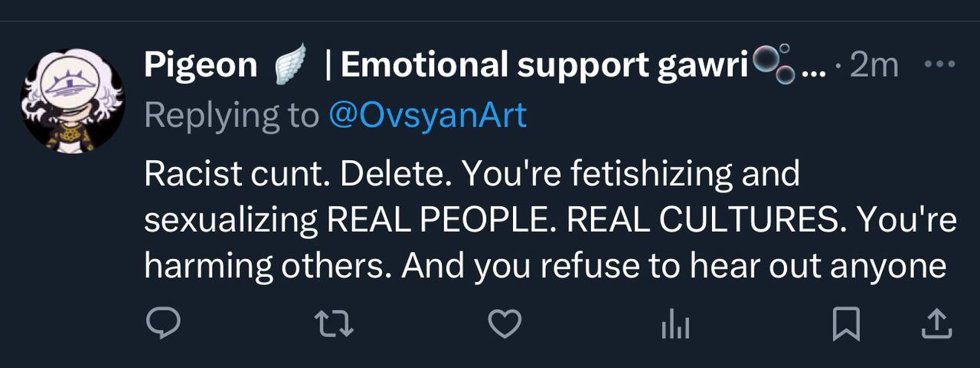Open the @OvsyanArt profile link
The height and width of the screenshot is (368, 980).
tap(427, 115)
